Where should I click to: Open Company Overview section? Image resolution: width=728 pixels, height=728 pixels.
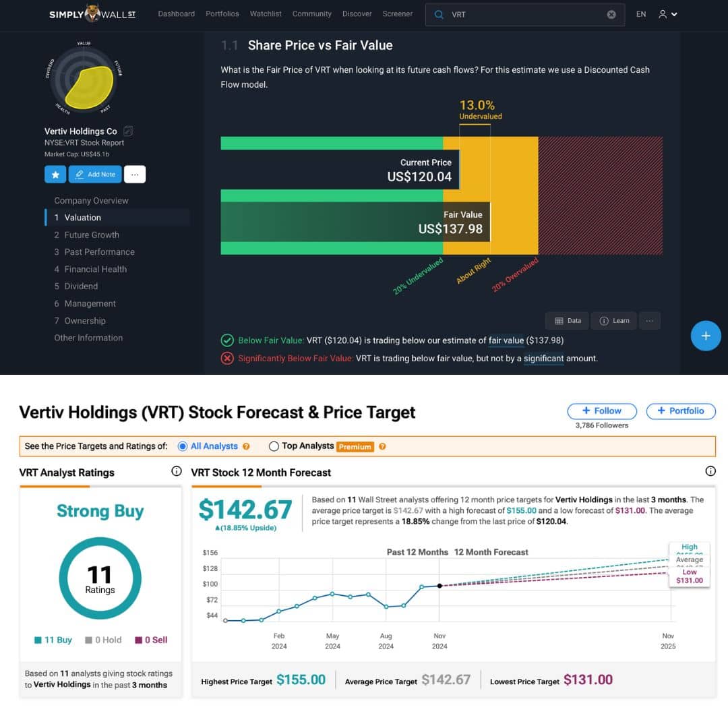coord(92,201)
